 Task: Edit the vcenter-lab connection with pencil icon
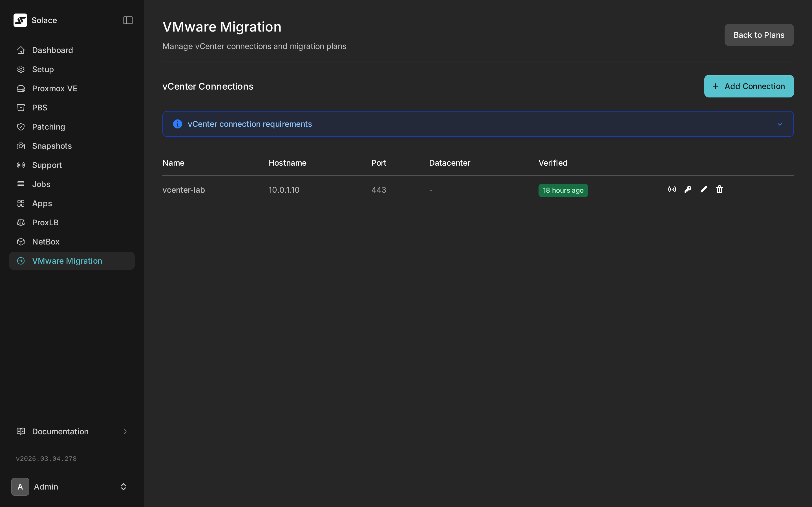[x=703, y=190]
